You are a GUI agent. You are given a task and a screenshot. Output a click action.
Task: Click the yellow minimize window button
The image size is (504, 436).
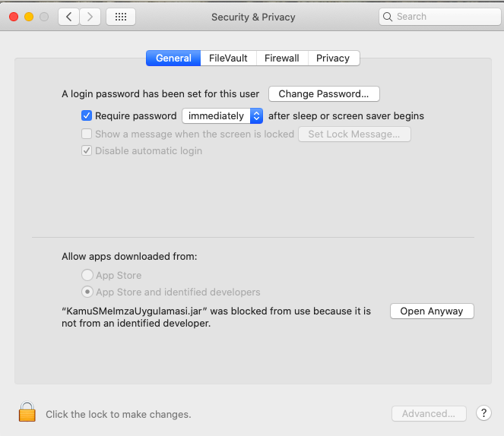tap(29, 17)
